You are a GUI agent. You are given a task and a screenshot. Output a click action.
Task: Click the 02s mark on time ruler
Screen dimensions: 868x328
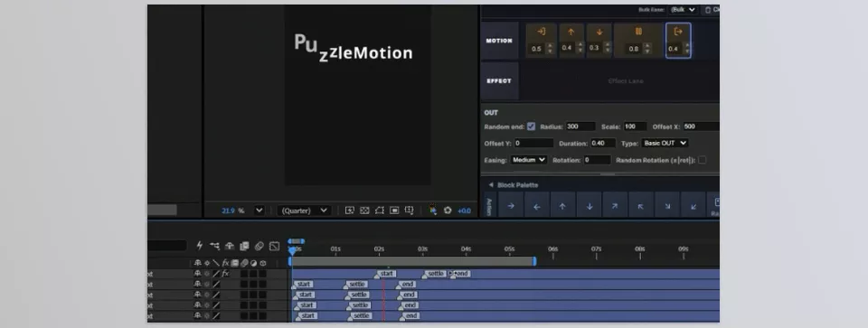tap(379, 248)
